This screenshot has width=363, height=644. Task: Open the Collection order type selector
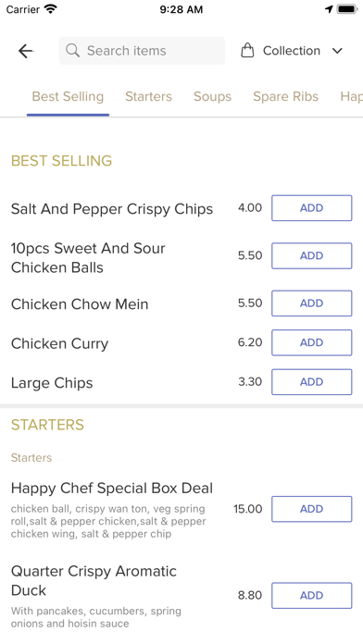coord(292,51)
